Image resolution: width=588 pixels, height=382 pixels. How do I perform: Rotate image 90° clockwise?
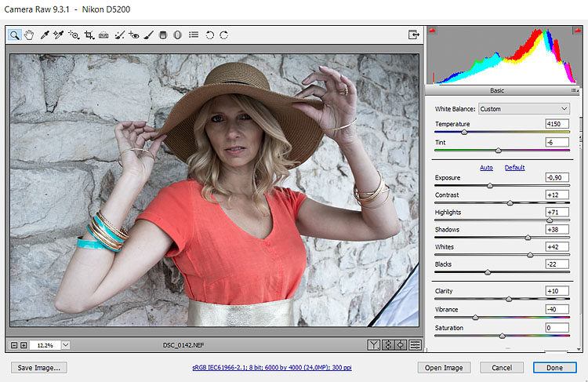(x=224, y=35)
